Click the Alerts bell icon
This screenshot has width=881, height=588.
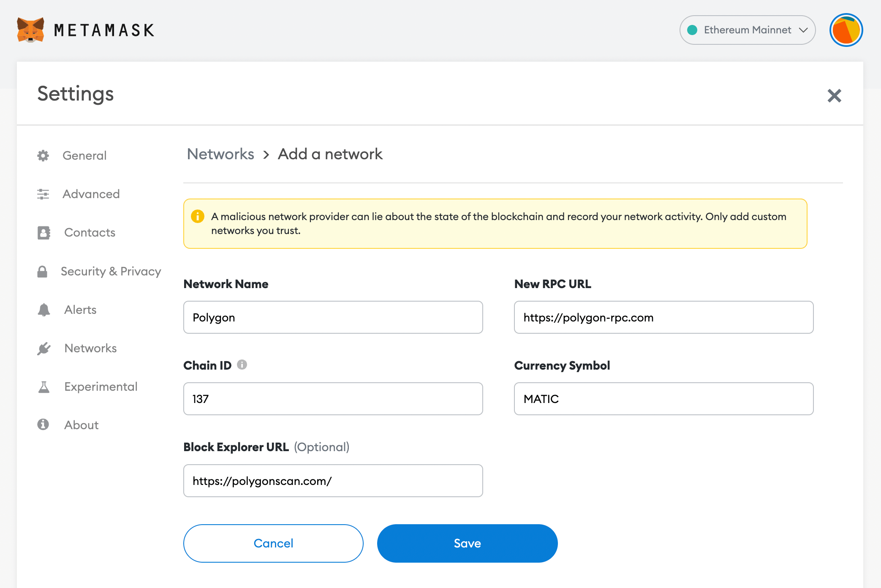point(44,310)
